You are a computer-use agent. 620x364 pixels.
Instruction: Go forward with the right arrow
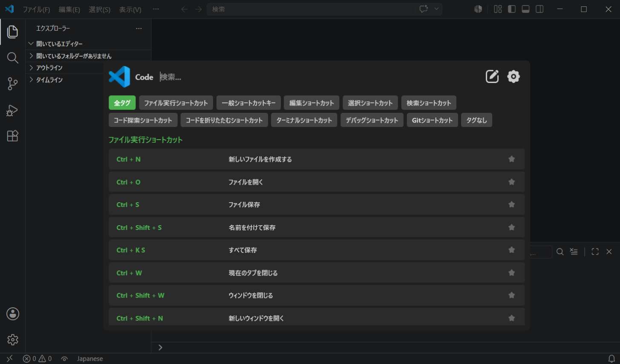(199, 9)
